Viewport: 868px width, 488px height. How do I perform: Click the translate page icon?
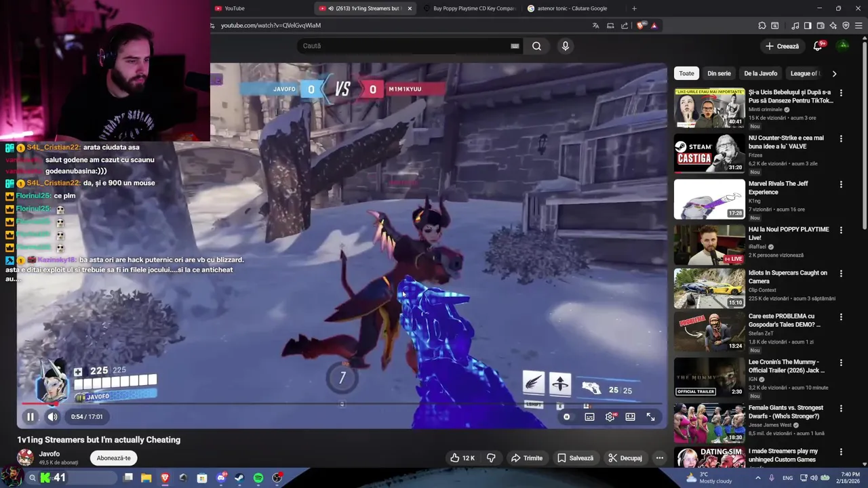[595, 26]
